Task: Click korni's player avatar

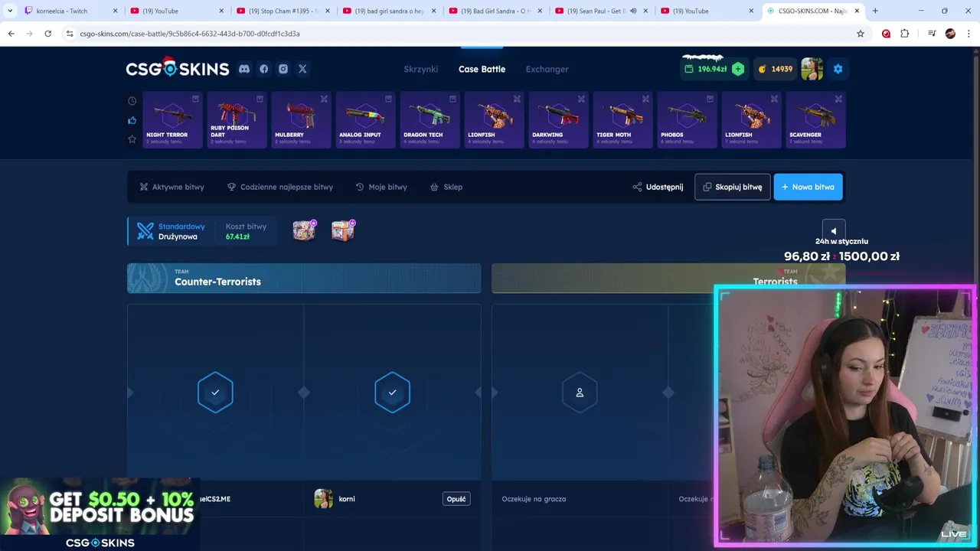Action: [323, 499]
